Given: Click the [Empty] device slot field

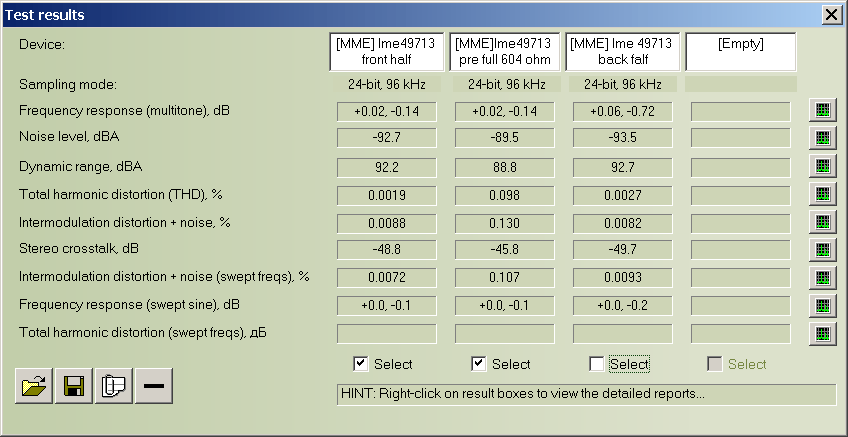Looking at the screenshot, I should coord(741,51).
